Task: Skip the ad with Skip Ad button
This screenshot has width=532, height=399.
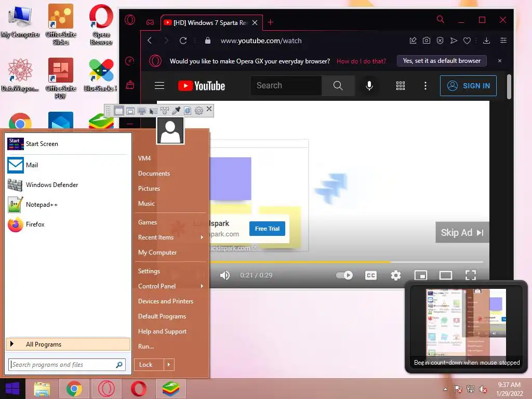Action: tap(462, 232)
